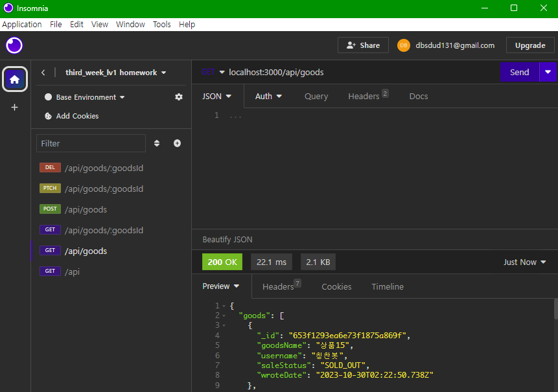Click the create new request plus circle

coord(177,143)
